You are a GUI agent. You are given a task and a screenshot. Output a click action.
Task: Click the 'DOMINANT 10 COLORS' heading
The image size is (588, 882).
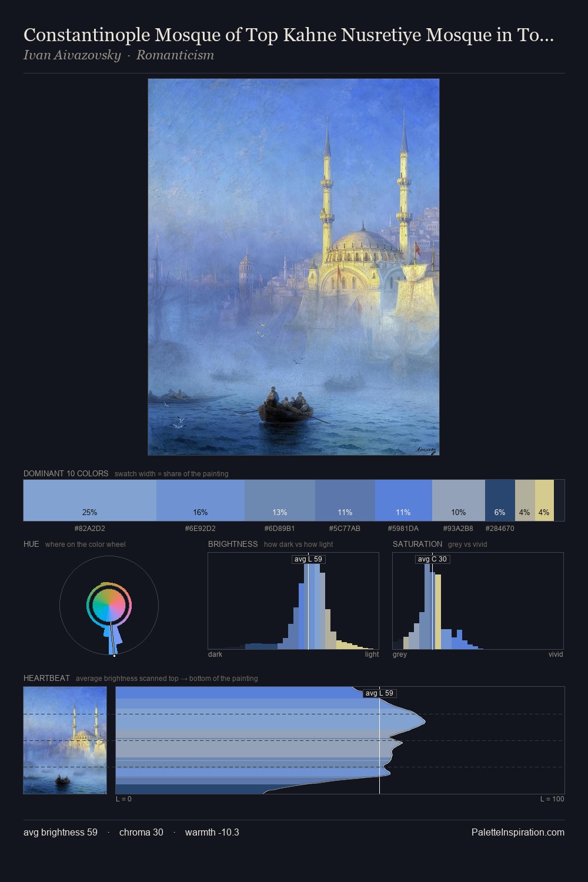(66, 473)
